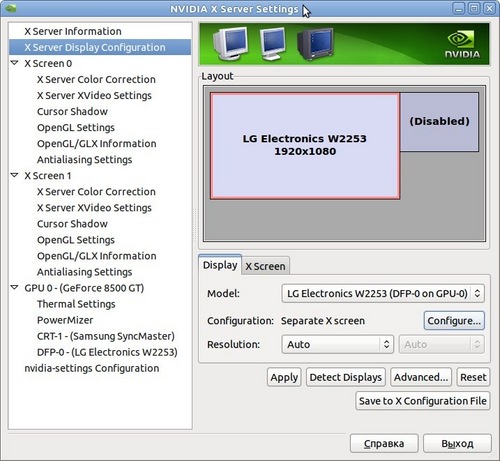Switch to the Display tab

click(x=220, y=265)
